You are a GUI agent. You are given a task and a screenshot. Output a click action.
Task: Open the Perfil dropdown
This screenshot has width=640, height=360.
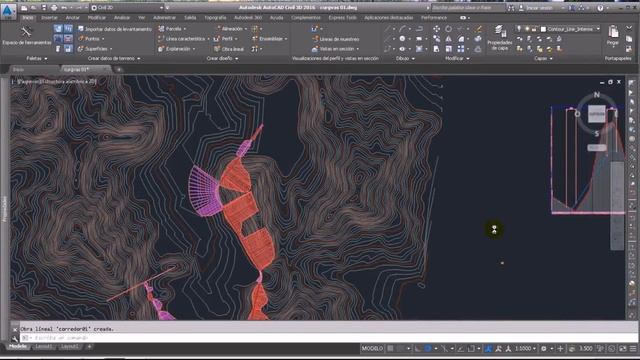(x=226, y=39)
